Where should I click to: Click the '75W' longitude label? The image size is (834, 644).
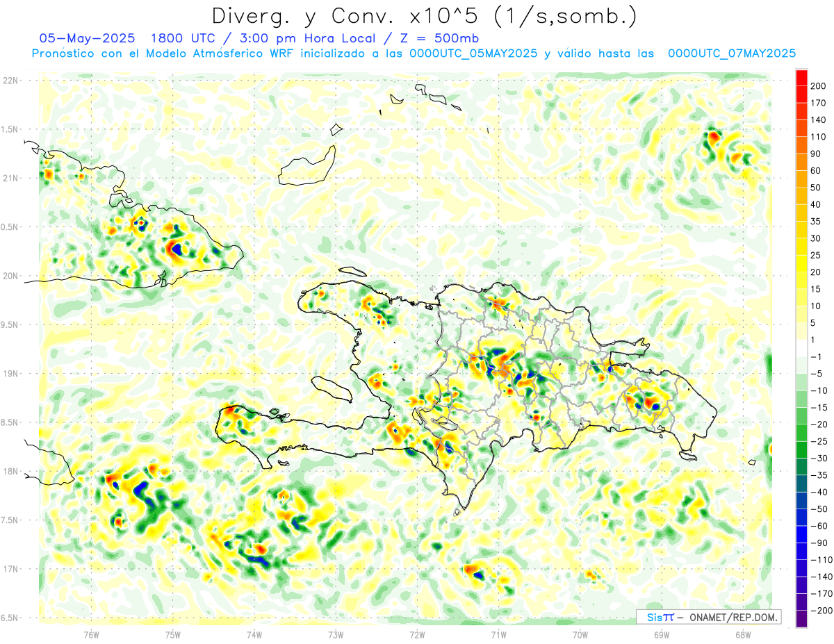[x=173, y=635]
